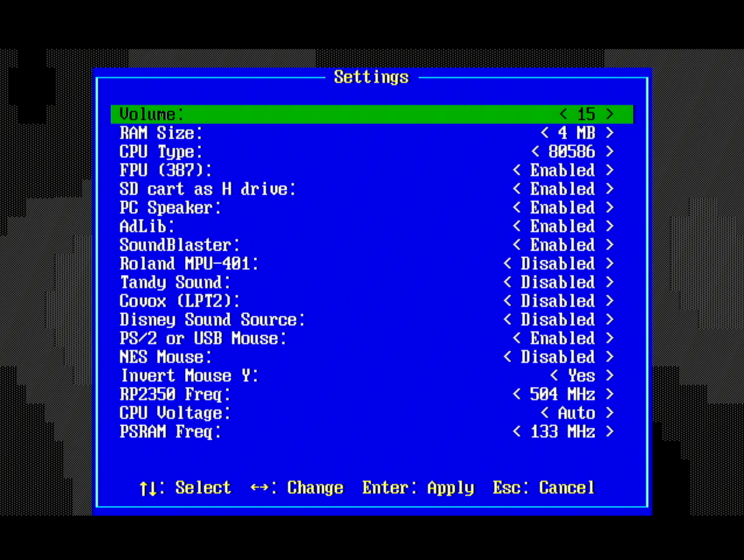Select the RP2350 Freq row label
This screenshot has height=560, width=744.
pyautogui.click(x=175, y=394)
